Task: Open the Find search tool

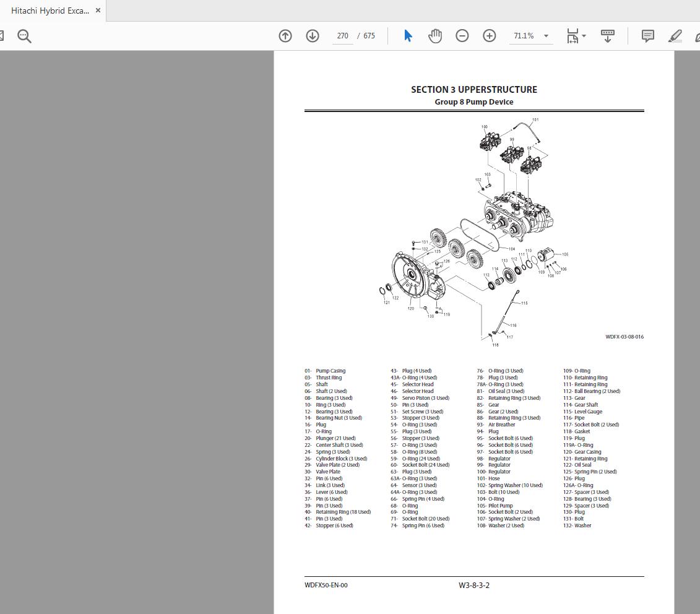Action: coord(24,35)
